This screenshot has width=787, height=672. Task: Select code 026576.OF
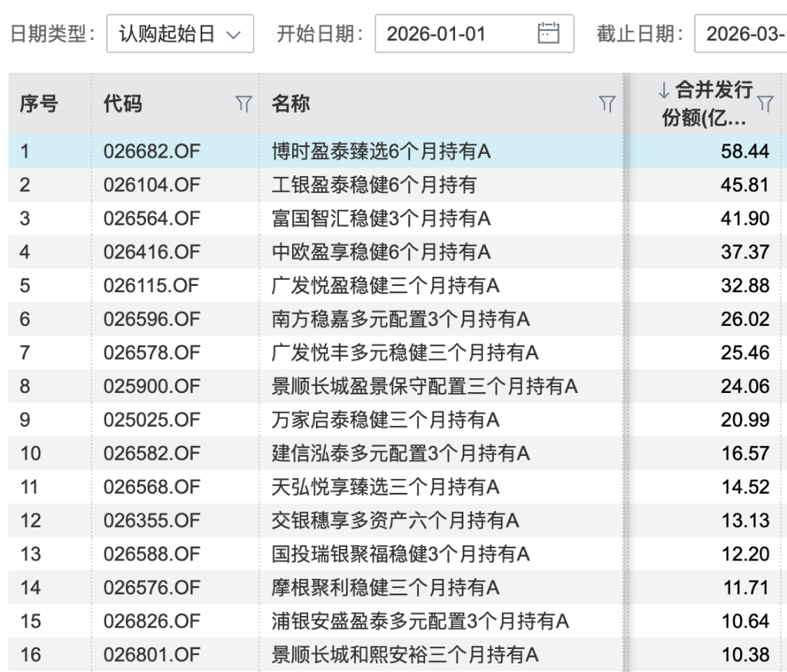pyautogui.click(x=151, y=589)
